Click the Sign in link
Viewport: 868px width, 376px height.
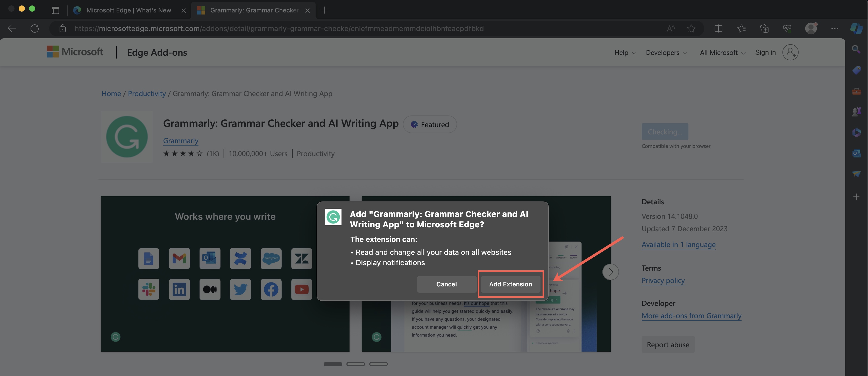[x=765, y=52]
